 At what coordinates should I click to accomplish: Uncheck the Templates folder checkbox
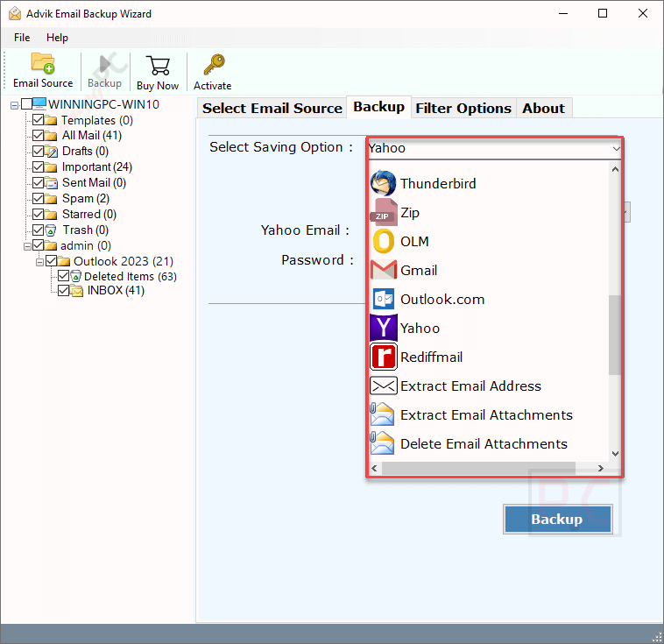[x=39, y=119]
